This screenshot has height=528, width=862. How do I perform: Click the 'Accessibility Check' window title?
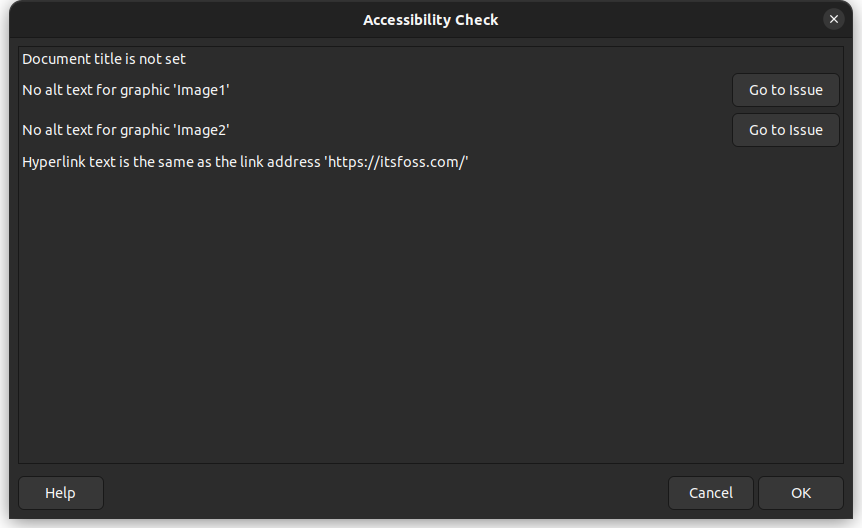tap(430, 20)
